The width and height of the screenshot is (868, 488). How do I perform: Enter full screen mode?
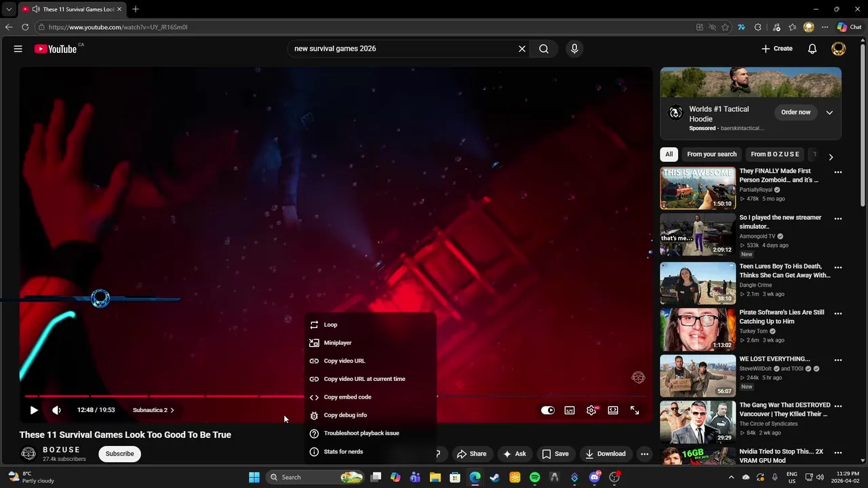[x=635, y=410]
